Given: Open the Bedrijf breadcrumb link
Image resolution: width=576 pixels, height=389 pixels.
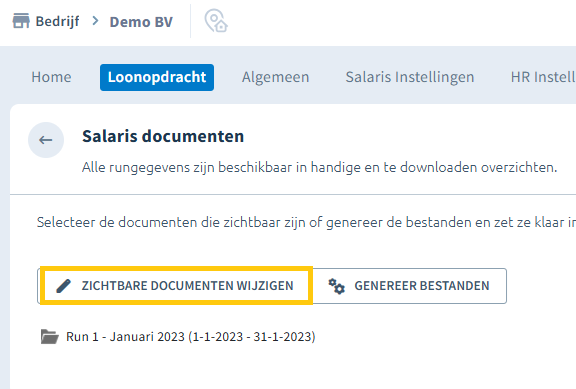Looking at the screenshot, I should point(57,21).
